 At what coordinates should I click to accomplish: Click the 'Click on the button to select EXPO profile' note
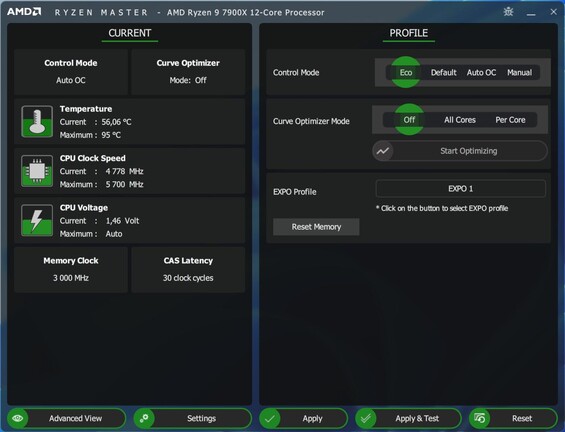442,208
